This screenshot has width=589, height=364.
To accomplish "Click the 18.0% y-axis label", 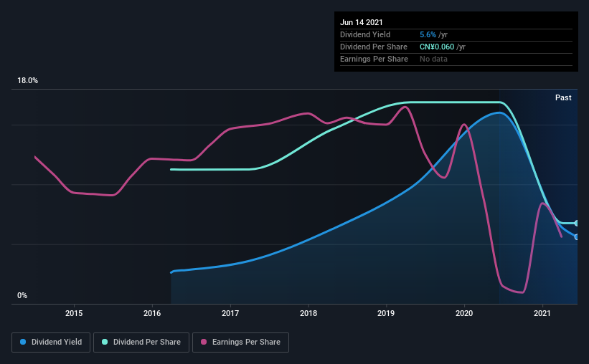I will pyautogui.click(x=27, y=81).
